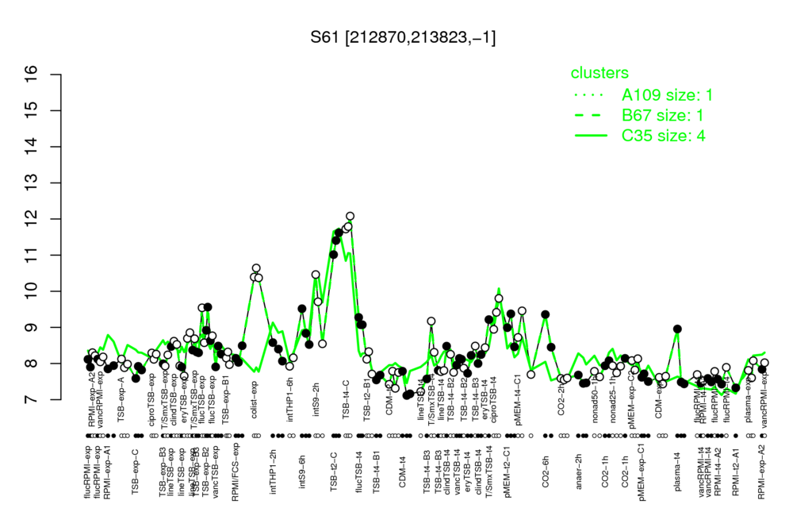This screenshot has width=812, height=508.
Task: Click y-axis tick label 13
Action: click(x=32, y=183)
